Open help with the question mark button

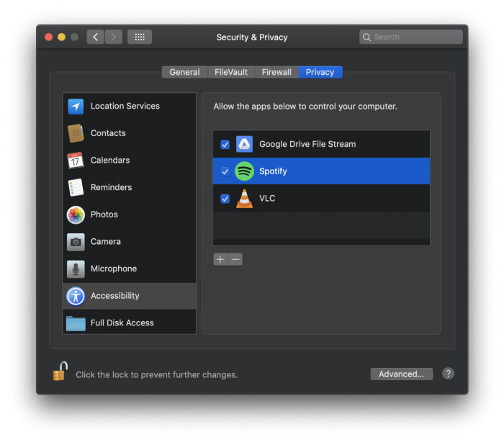tap(448, 374)
